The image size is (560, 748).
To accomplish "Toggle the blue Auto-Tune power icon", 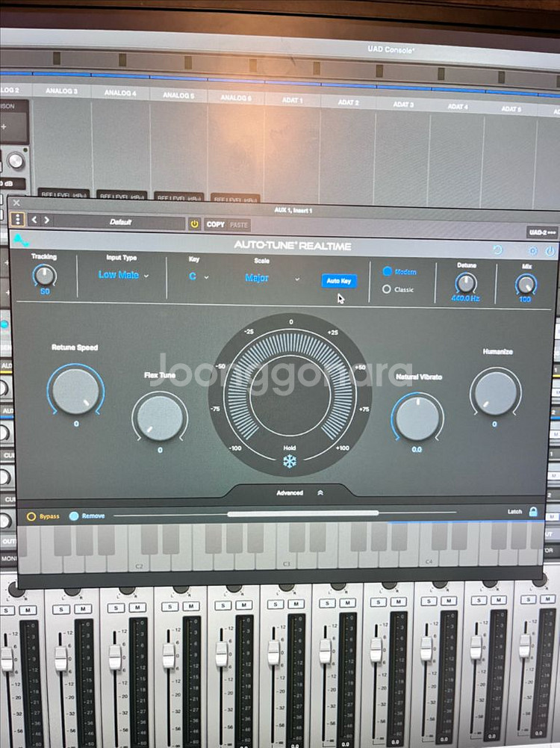I will coord(550,251).
